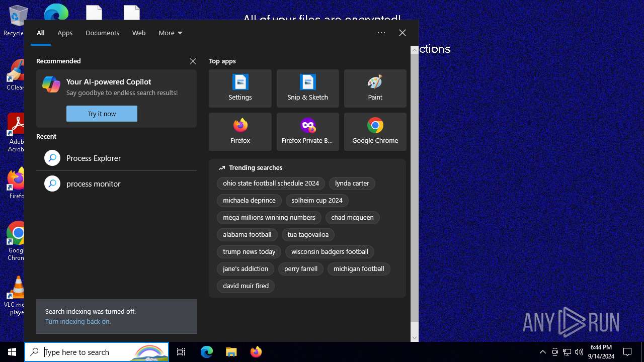Open the Recycle Bin desktop icon
This screenshot has width=644, height=362.
[15, 21]
